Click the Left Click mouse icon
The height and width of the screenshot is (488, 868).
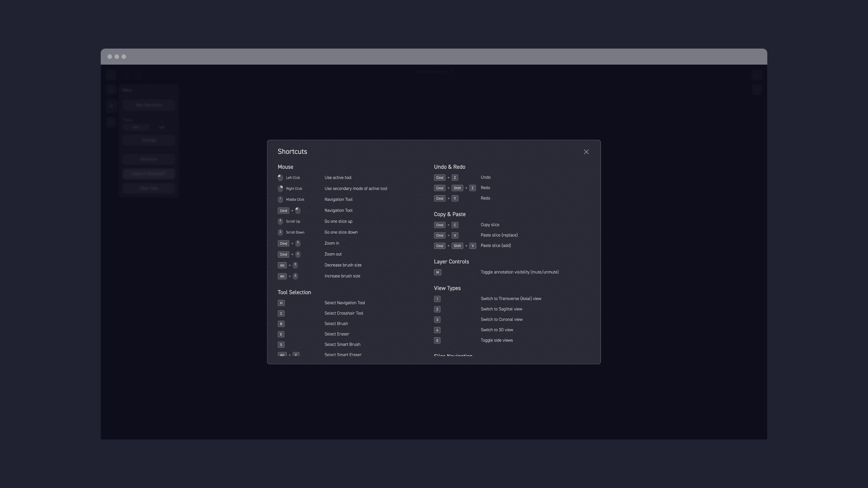[x=280, y=178]
